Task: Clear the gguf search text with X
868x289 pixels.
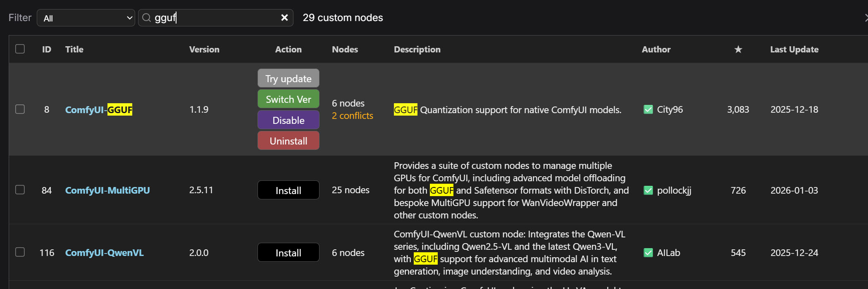Action: pyautogui.click(x=284, y=18)
